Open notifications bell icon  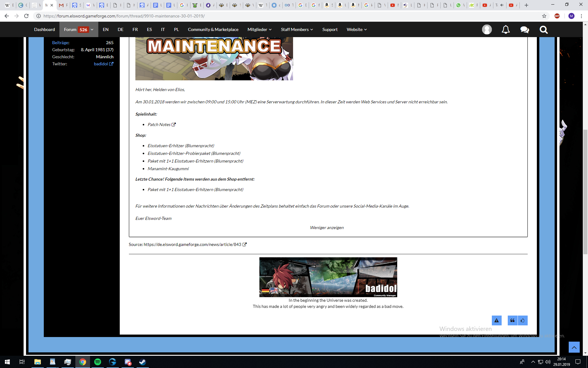click(506, 29)
